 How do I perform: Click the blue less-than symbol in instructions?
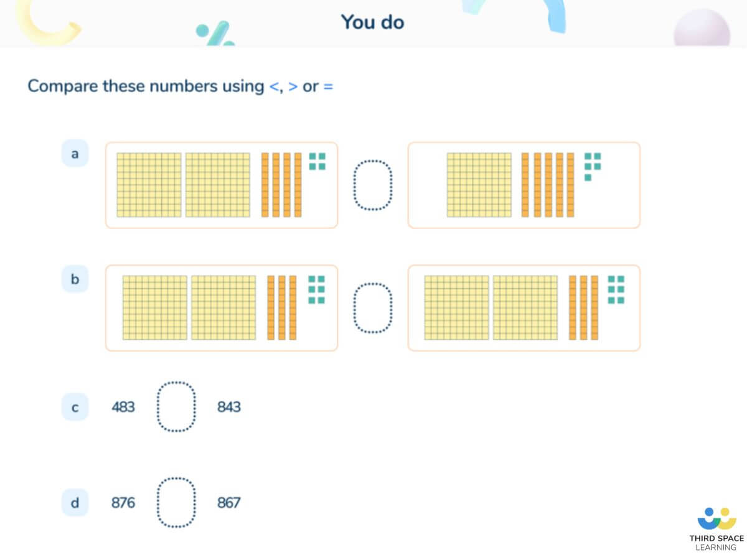pos(275,86)
